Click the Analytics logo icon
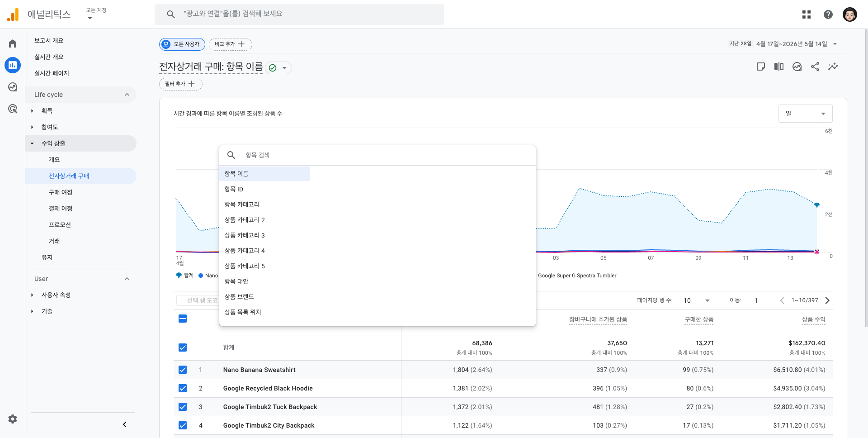 [13, 14]
